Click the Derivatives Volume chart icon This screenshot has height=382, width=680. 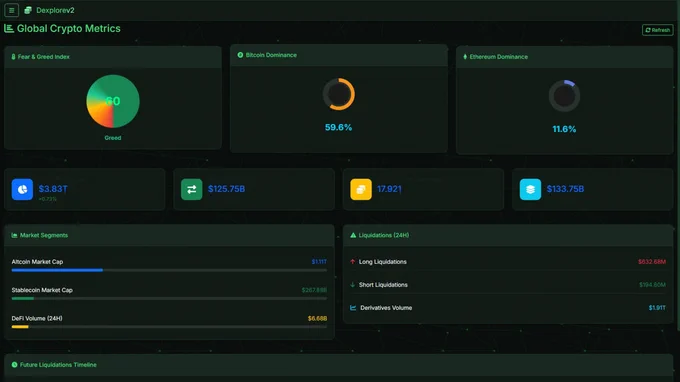click(353, 308)
